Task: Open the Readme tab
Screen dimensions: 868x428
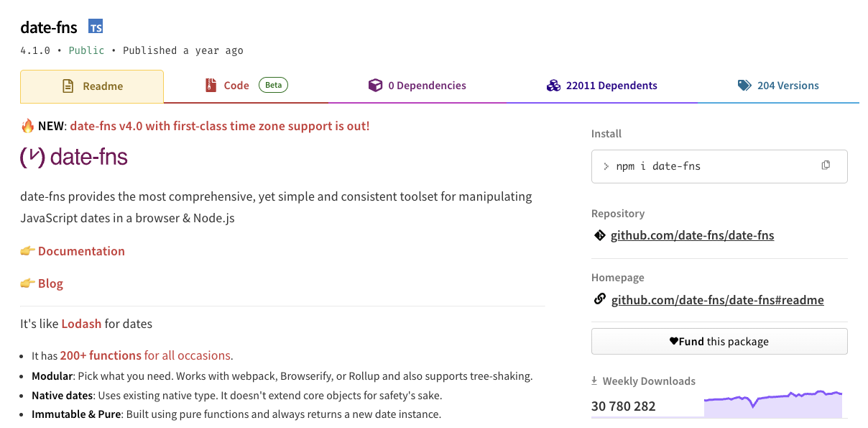Action: pos(92,86)
